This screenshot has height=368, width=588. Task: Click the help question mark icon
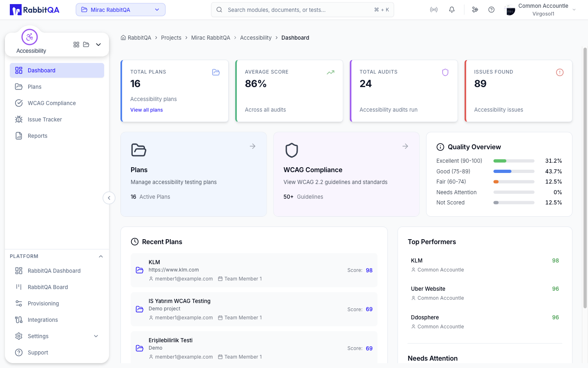click(x=491, y=10)
